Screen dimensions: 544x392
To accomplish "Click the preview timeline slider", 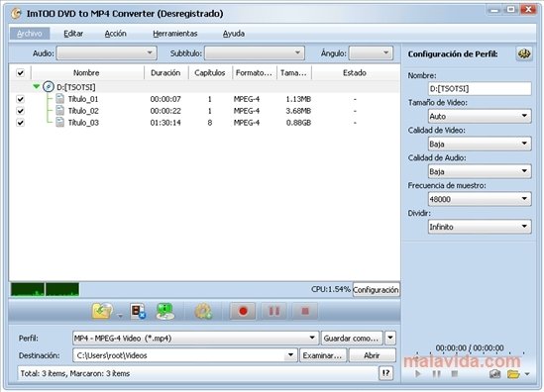I will [x=470, y=354].
